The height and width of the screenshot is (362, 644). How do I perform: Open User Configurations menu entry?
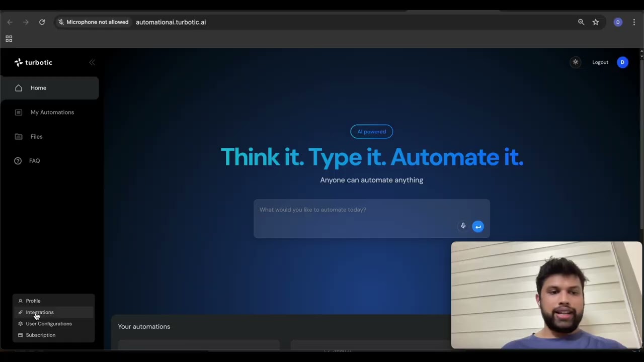pos(49,324)
